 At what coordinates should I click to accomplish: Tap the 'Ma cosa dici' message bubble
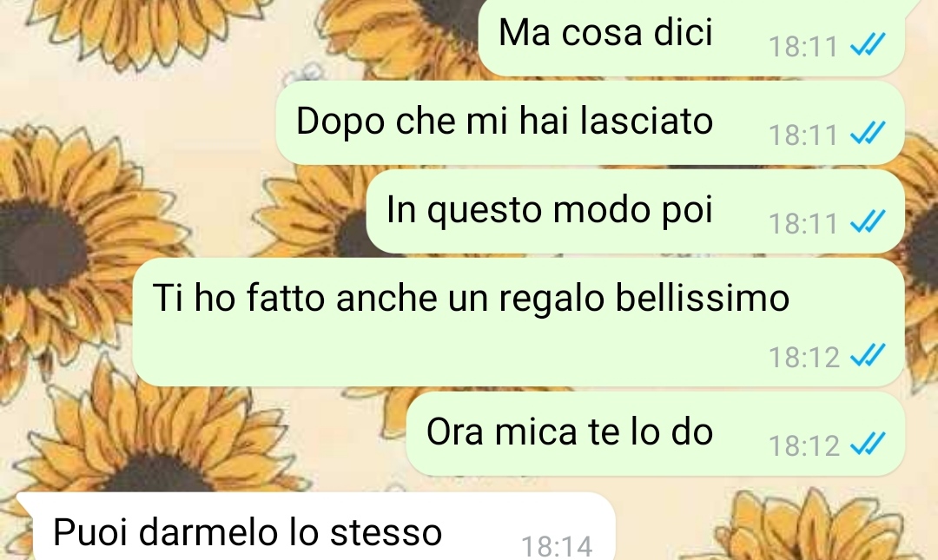pyautogui.click(x=691, y=37)
